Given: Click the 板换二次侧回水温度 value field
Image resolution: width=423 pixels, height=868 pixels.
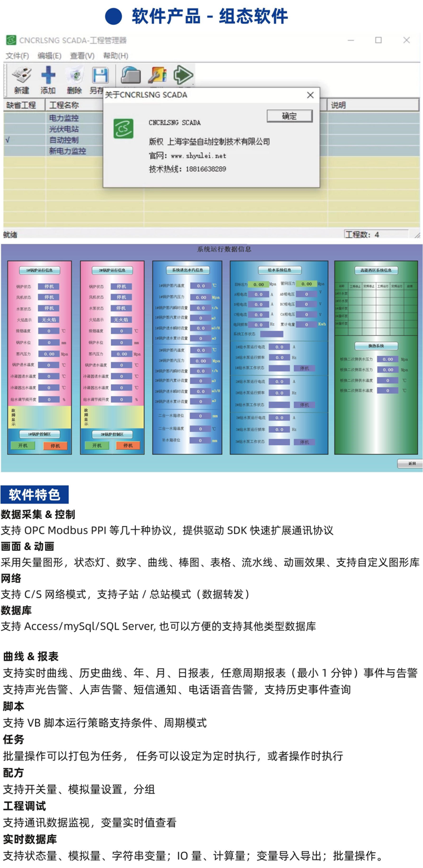Looking at the screenshot, I should click(387, 390).
